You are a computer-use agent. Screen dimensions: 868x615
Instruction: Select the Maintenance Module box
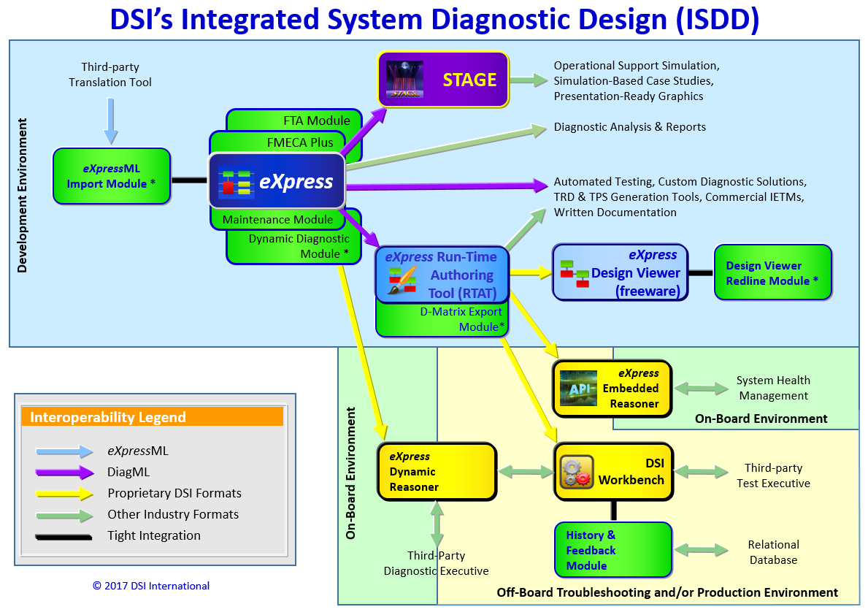point(278,219)
